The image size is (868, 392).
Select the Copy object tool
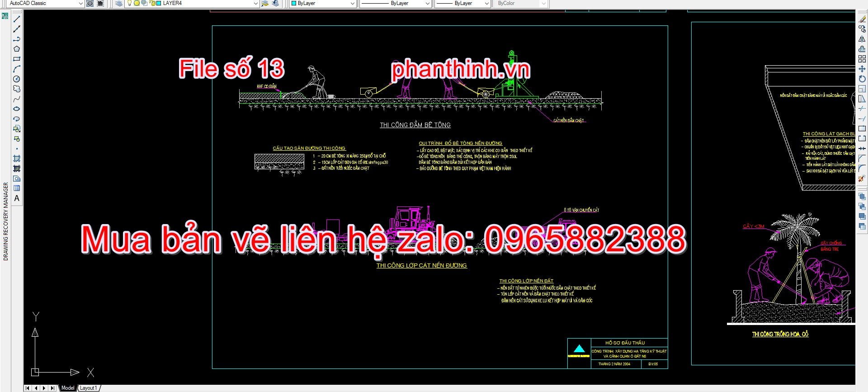point(862,29)
